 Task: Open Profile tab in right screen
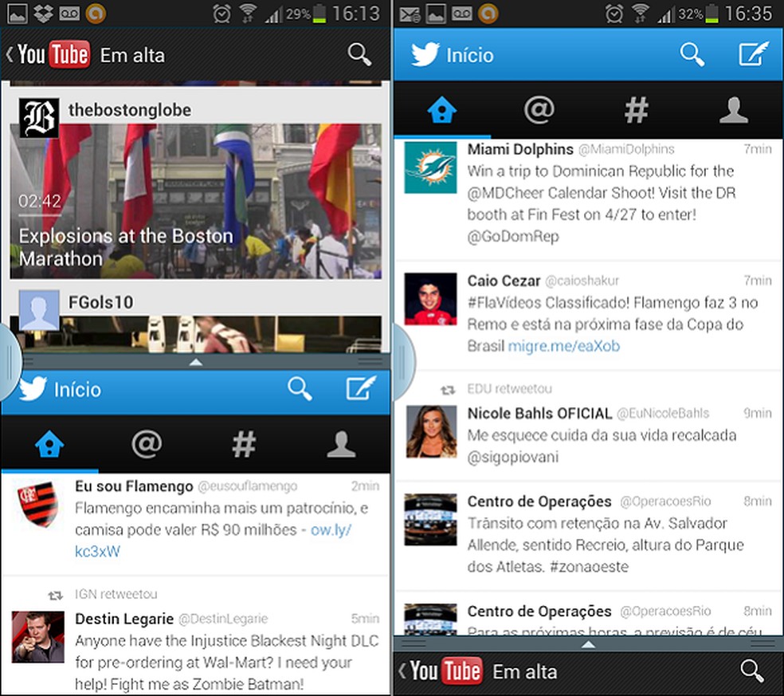(734, 109)
